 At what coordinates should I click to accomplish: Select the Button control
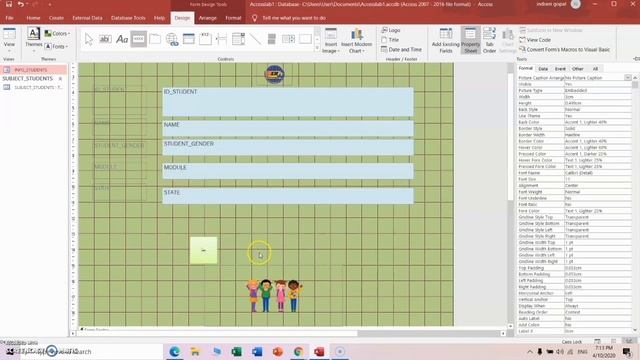point(138,39)
